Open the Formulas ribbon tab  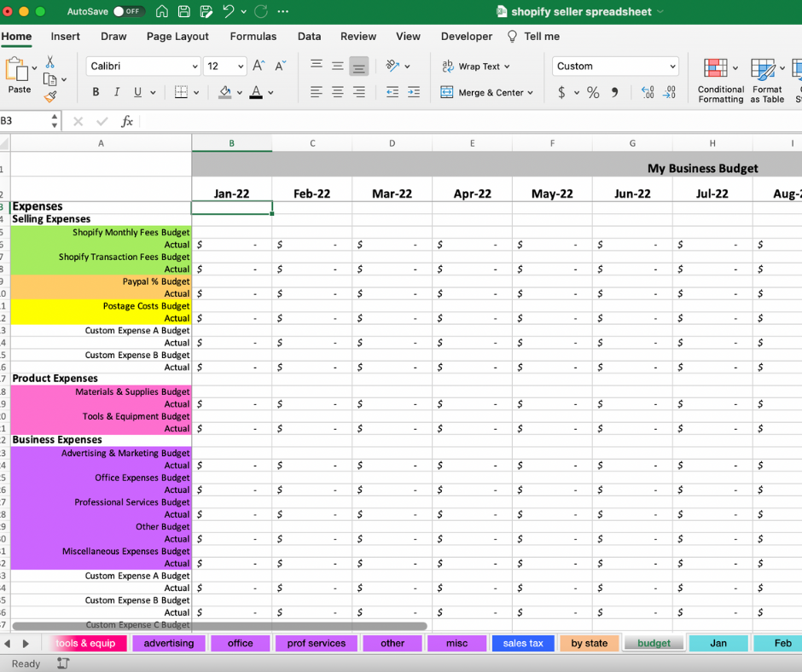coord(253,36)
